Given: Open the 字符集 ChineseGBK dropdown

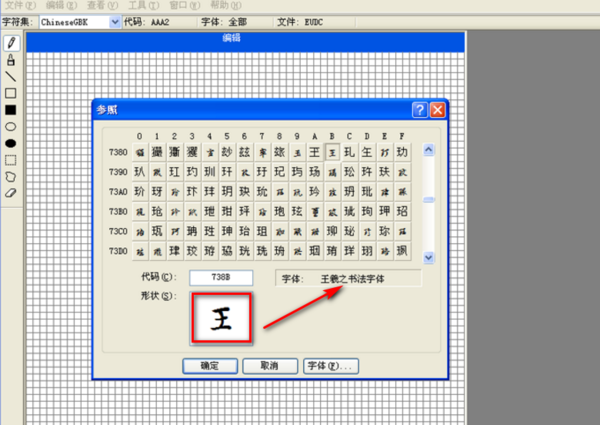Looking at the screenshot, I should click(x=114, y=21).
